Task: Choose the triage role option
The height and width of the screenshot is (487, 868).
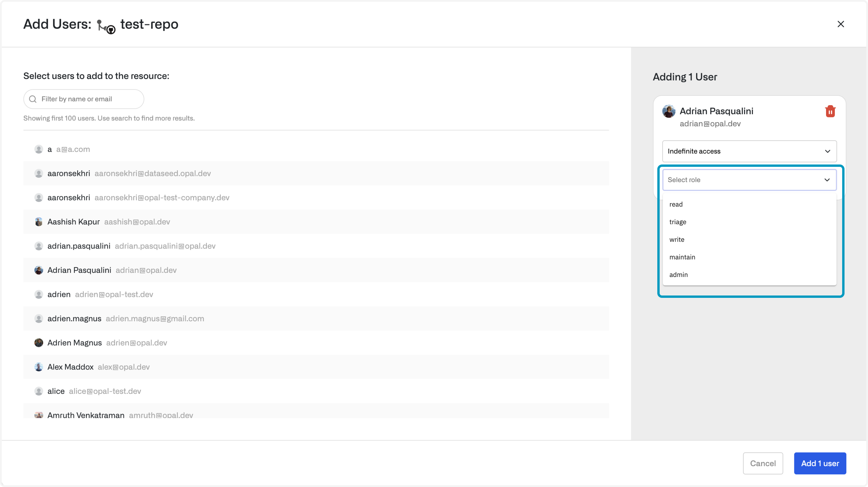Action: (x=678, y=222)
